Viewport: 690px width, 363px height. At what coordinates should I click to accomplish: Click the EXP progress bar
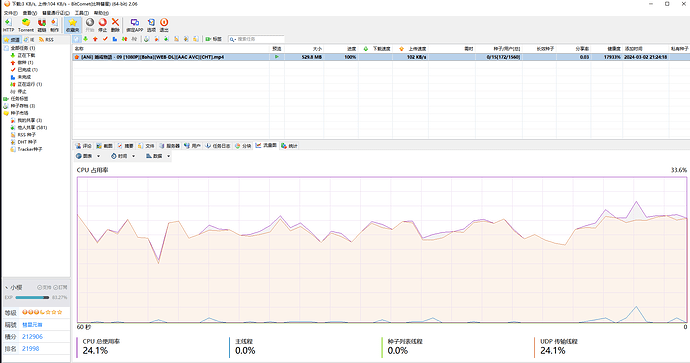(32, 298)
